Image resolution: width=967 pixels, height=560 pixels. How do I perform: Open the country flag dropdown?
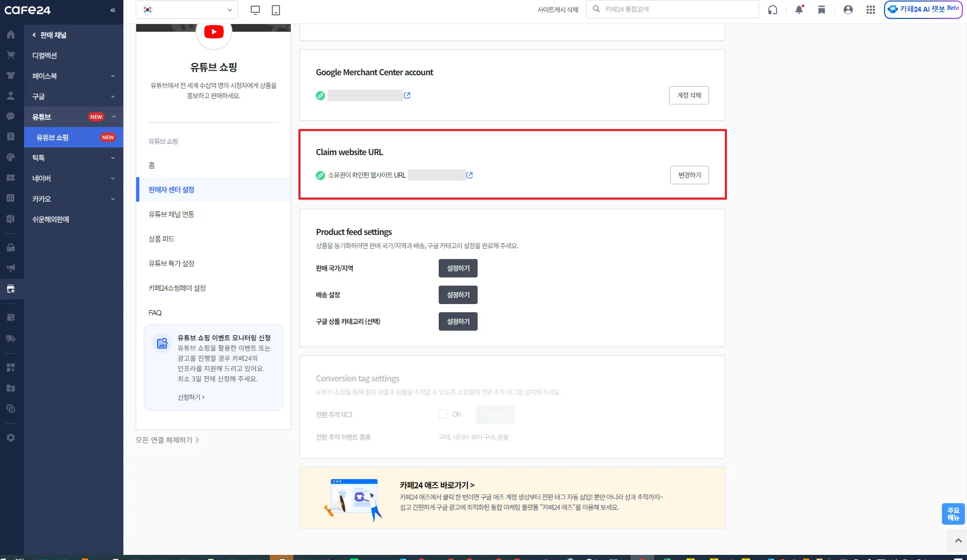pyautogui.click(x=187, y=10)
